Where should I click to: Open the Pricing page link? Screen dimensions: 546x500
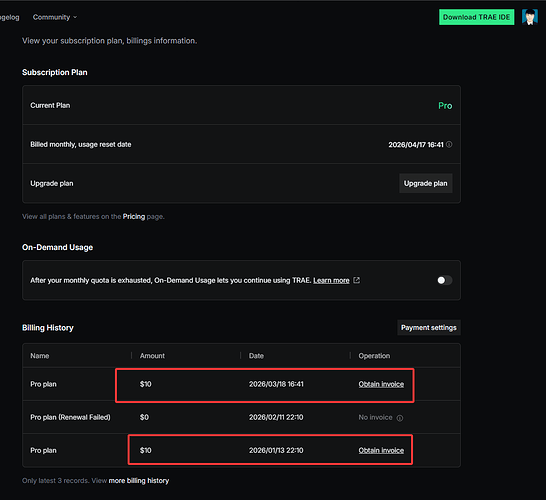point(134,217)
